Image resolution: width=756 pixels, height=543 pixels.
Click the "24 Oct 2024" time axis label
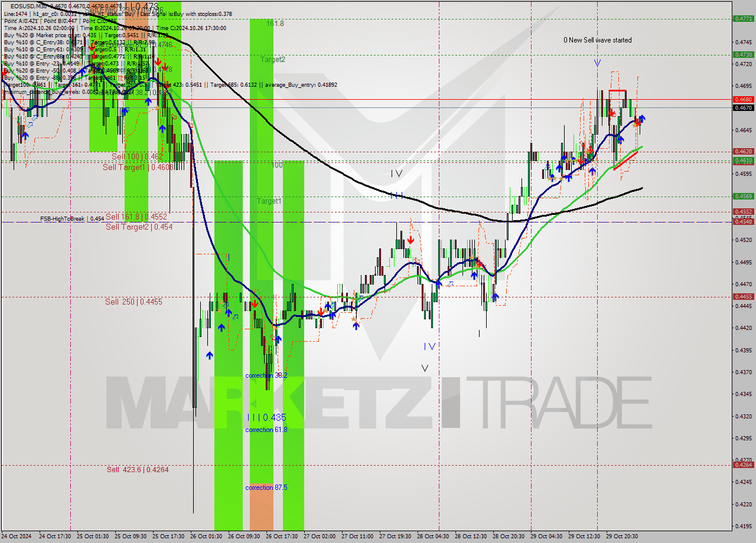point(17,537)
